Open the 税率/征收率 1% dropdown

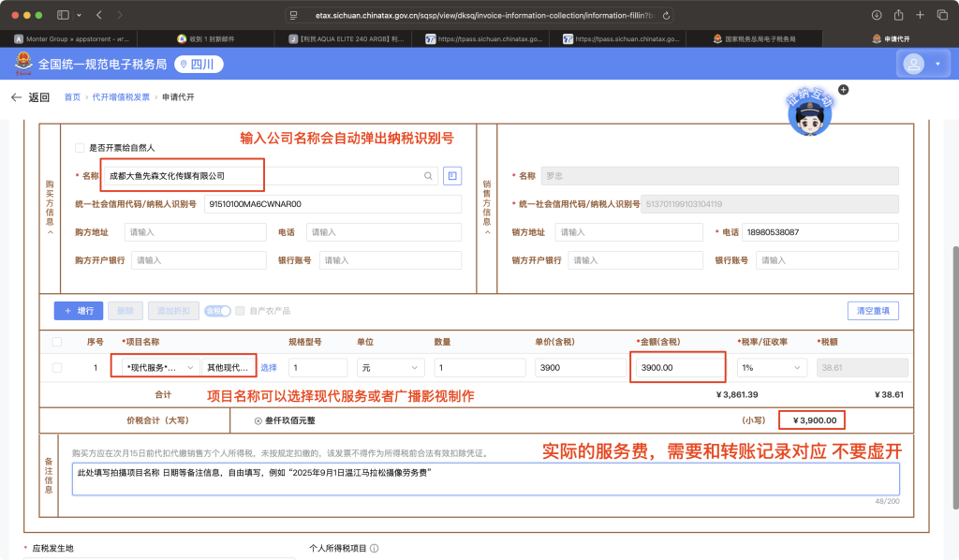773,368
